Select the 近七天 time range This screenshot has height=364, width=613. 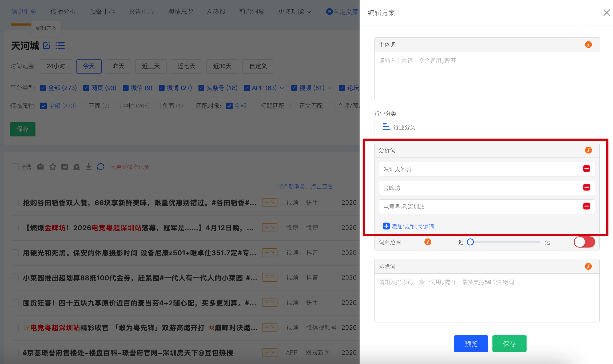[186, 66]
